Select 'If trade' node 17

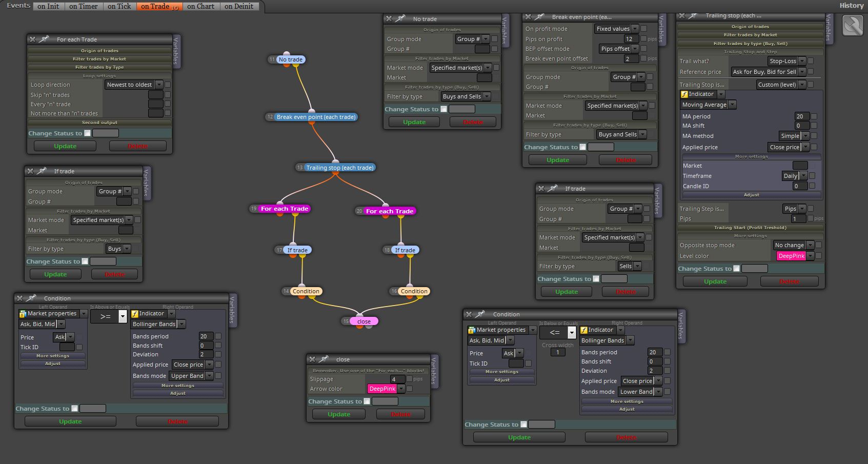click(x=297, y=250)
